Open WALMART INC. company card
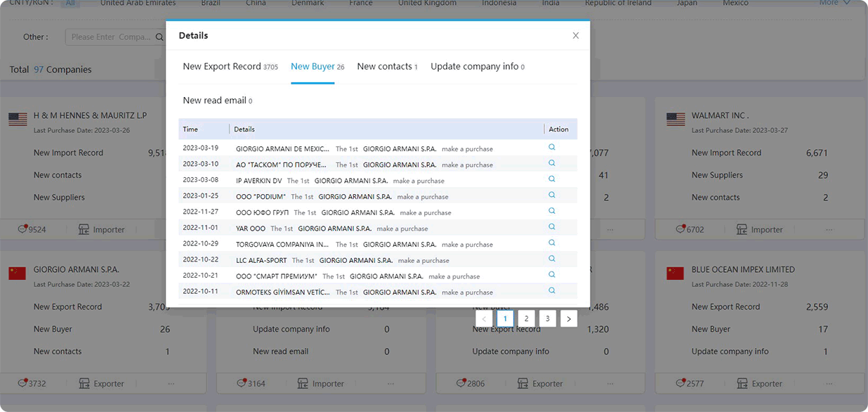Viewport: 868px width, 412px height. [721, 115]
